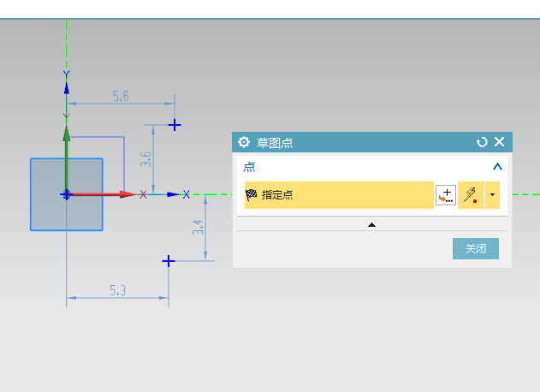Select the 3.4 dimension value

tap(198, 228)
